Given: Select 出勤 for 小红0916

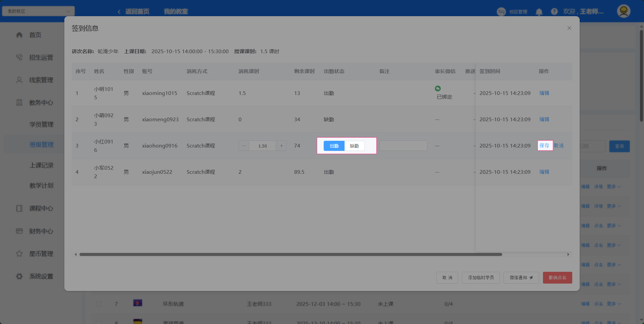Looking at the screenshot, I should [334, 146].
